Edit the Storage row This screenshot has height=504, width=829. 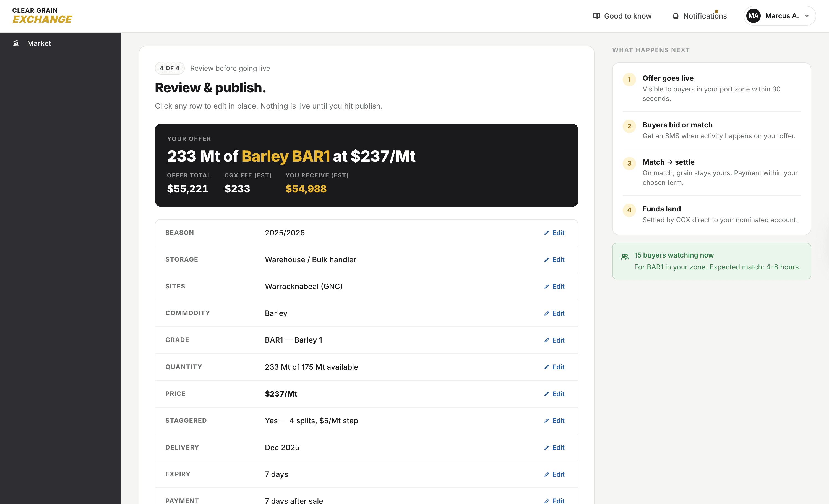tap(554, 259)
